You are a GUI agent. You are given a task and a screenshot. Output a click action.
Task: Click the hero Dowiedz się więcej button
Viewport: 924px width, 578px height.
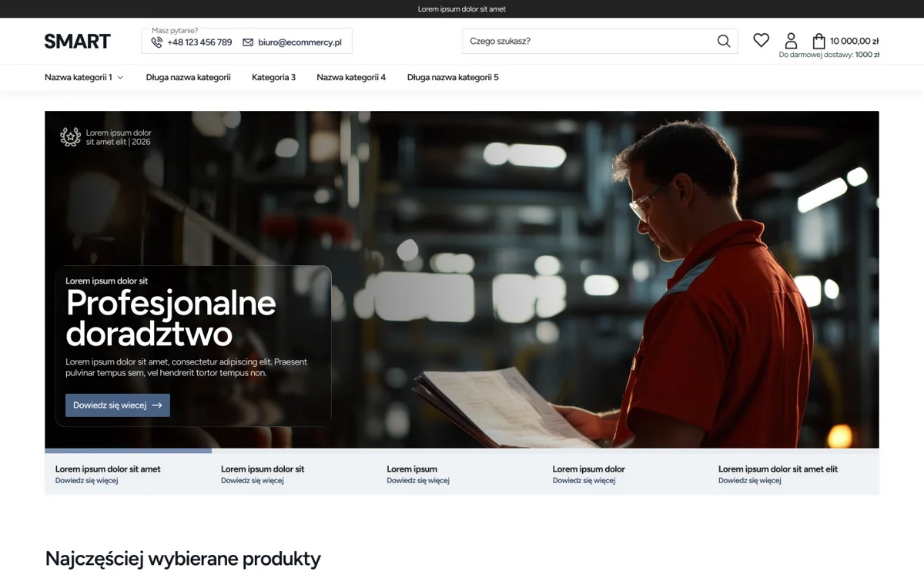[118, 405]
